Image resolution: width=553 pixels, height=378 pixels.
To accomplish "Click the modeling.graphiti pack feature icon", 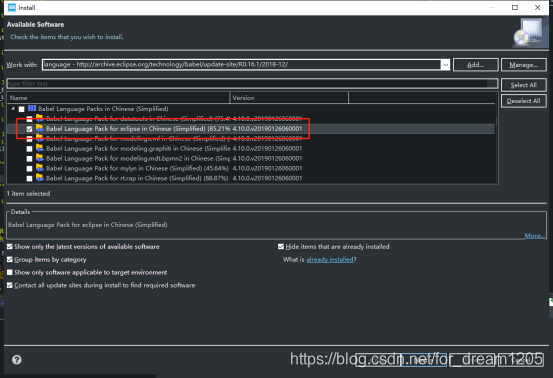I will click(40, 148).
